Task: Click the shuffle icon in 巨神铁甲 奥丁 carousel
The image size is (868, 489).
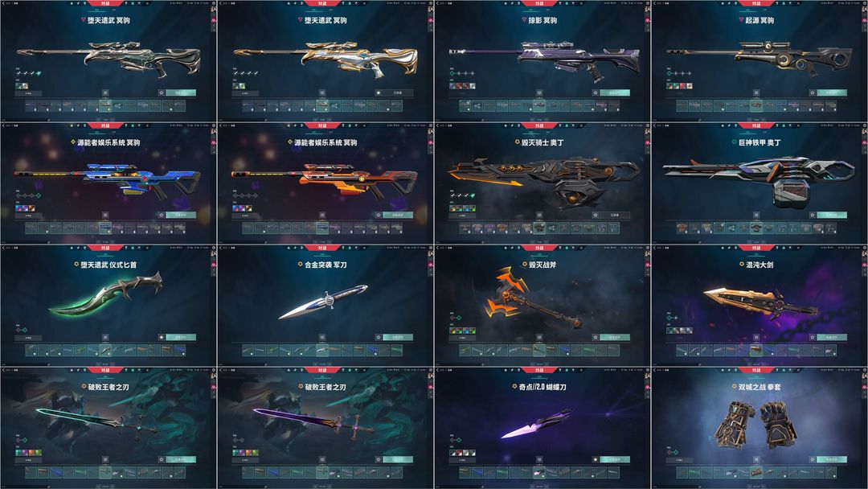Action: 731,228
